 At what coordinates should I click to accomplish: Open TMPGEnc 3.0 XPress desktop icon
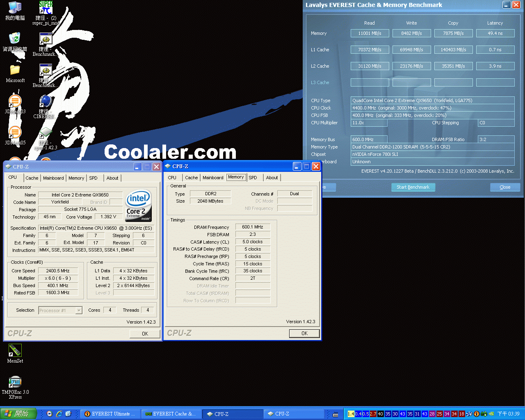tap(15, 387)
